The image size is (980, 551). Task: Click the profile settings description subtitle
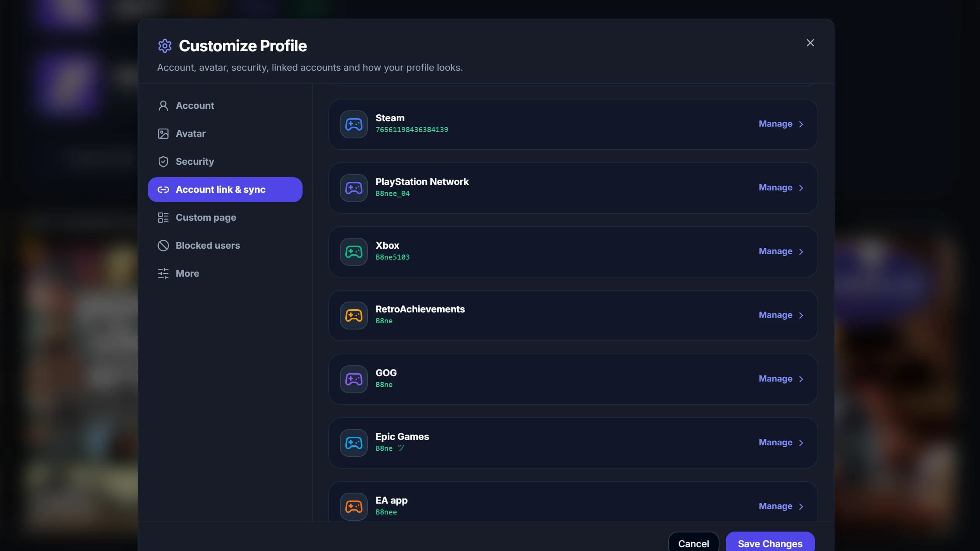pyautogui.click(x=310, y=68)
